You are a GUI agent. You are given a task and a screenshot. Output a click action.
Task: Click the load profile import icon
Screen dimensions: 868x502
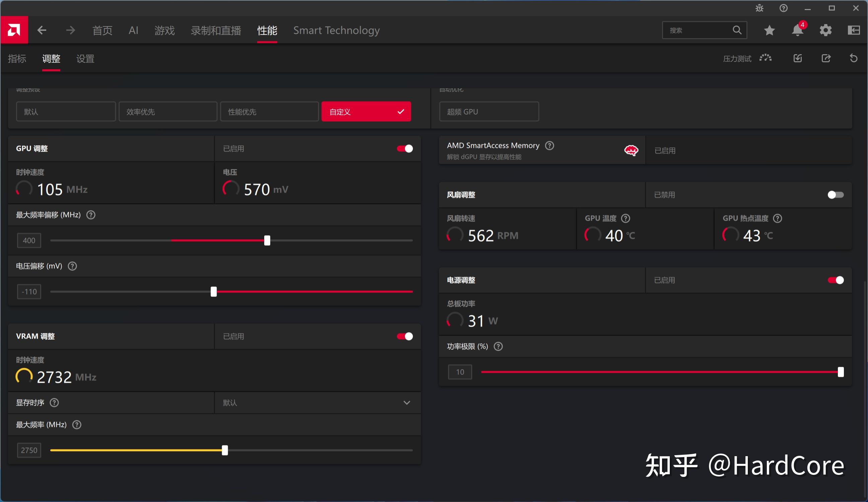tap(798, 58)
